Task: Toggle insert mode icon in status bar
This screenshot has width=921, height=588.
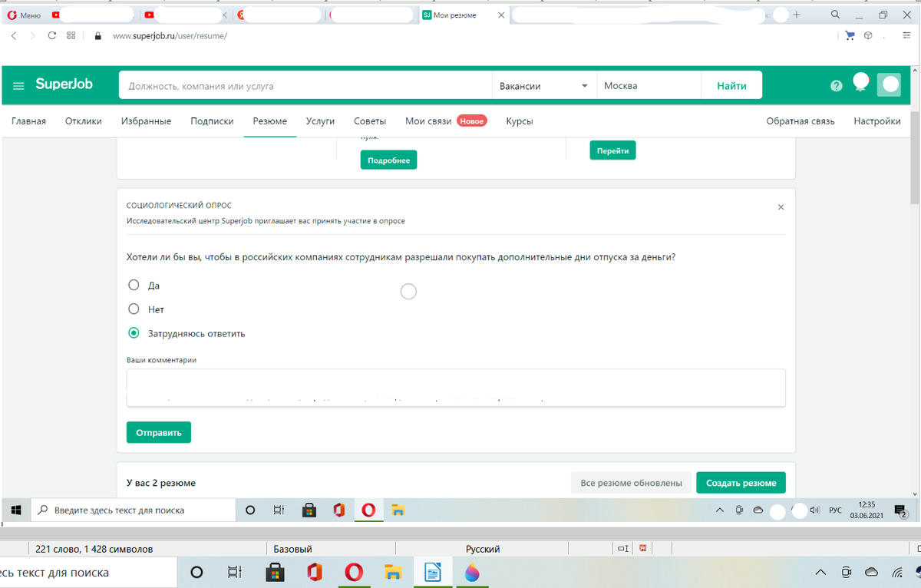Action: [x=623, y=549]
